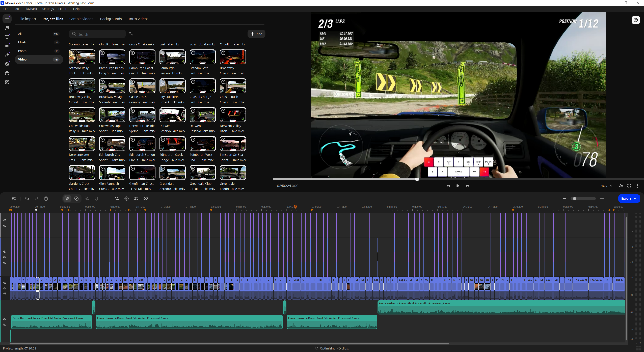Image resolution: width=644 pixels, height=352 pixels.
Task: Open the Help menu
Action: 76,9
